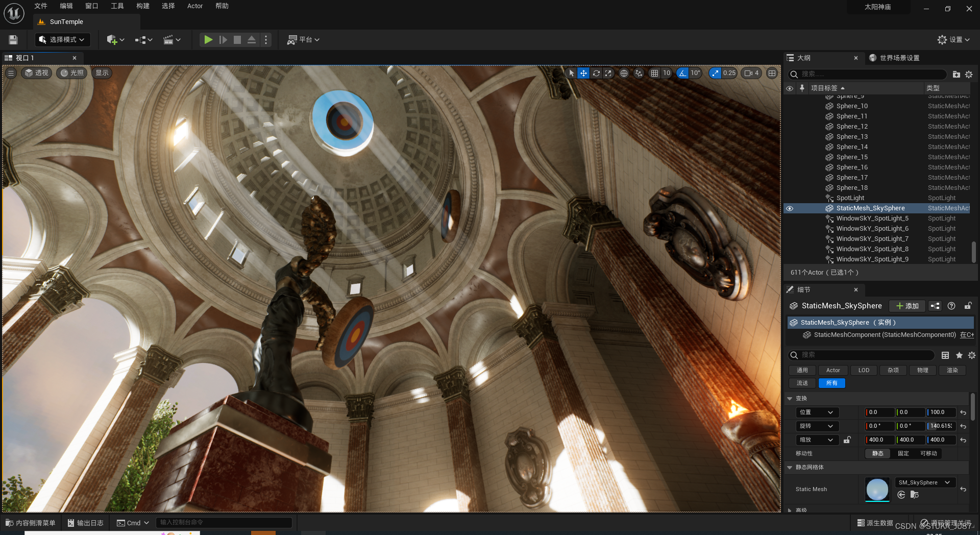The height and width of the screenshot is (535, 980).
Task: Toggle grid snapping in viewport
Action: pos(654,73)
